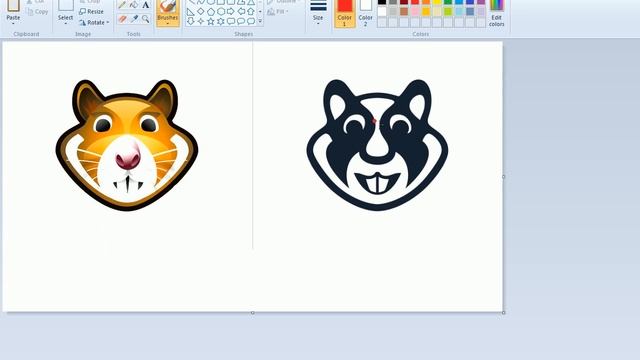Choose the right arrow shape
The image size is (640, 360).
[231, 12]
